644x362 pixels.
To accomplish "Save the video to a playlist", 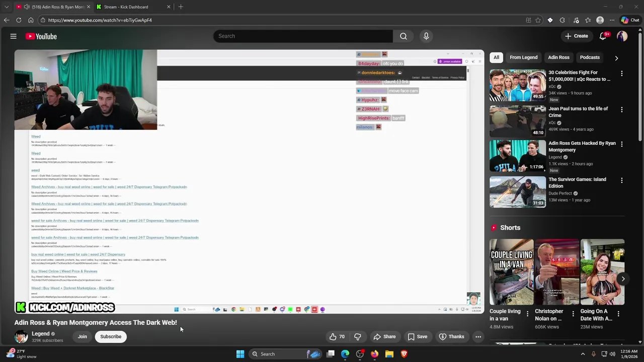I will click(418, 337).
